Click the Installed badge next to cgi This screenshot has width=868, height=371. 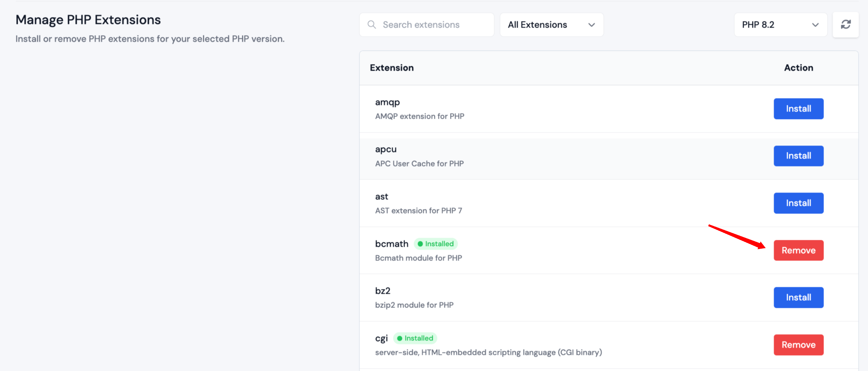pyautogui.click(x=415, y=338)
